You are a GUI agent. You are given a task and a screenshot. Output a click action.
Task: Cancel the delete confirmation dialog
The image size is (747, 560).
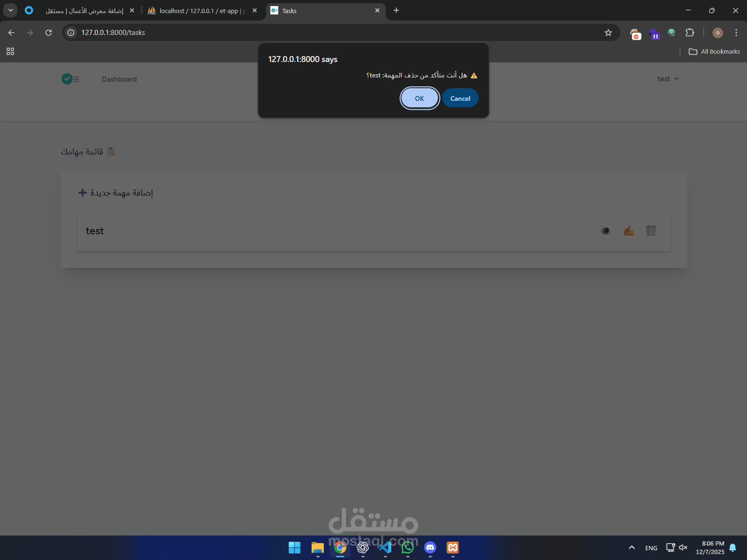(x=460, y=98)
